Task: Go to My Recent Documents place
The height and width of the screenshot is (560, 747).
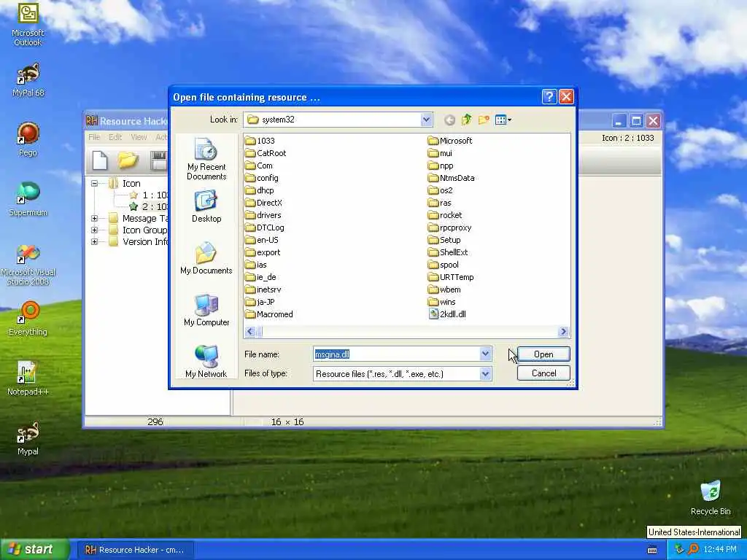Action: (x=206, y=159)
